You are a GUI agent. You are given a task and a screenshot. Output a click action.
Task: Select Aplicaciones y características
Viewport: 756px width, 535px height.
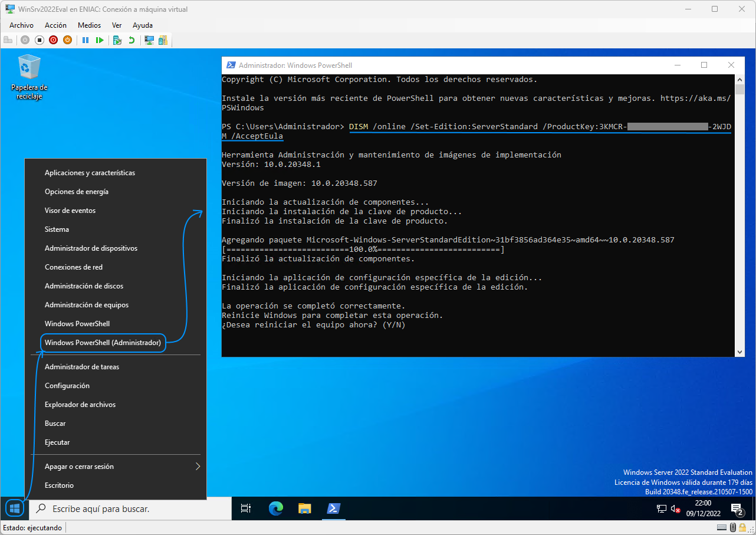point(116,173)
